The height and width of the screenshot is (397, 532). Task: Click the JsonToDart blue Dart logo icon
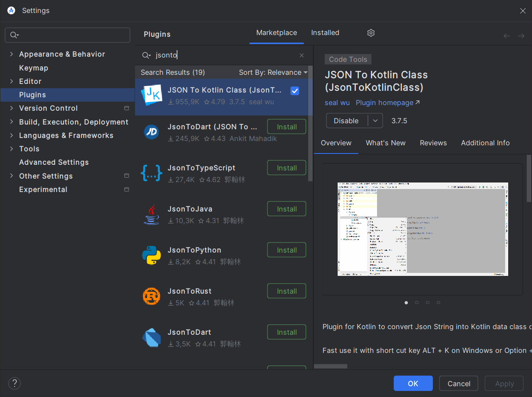click(152, 337)
